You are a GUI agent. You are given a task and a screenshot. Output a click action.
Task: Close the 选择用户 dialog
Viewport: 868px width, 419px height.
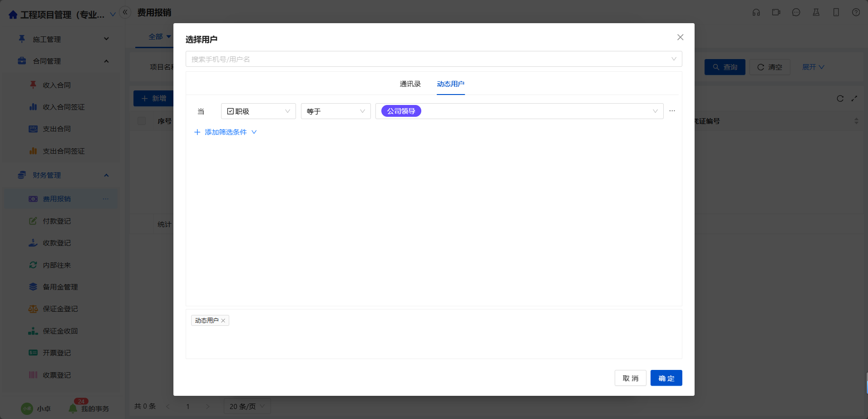[x=680, y=37]
